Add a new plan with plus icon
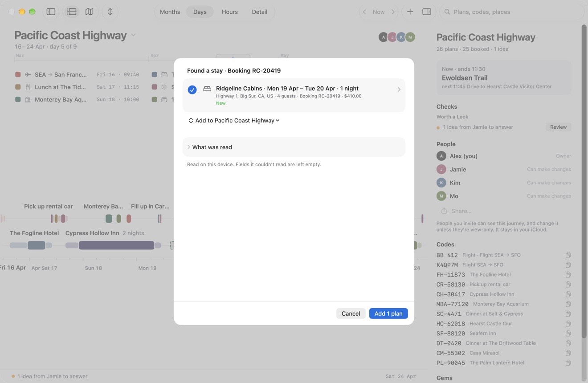Image resolution: width=588 pixels, height=383 pixels. click(410, 12)
